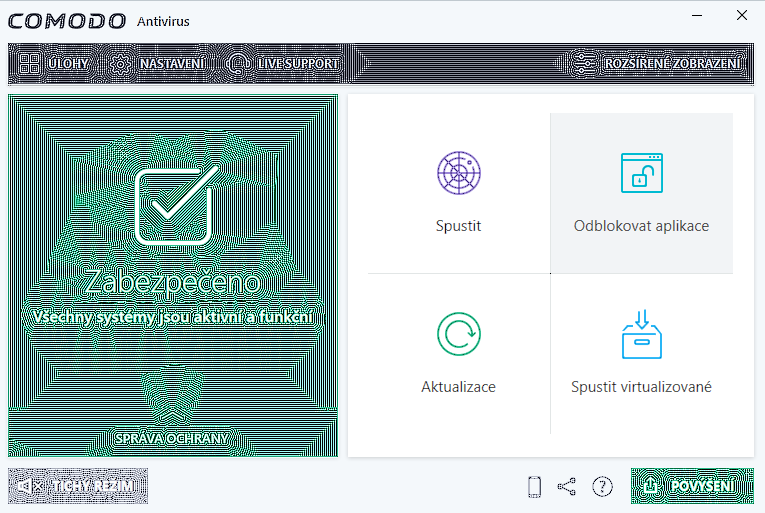Select the NASTAVENÍ label
This screenshot has height=513, width=765.
tap(172, 64)
